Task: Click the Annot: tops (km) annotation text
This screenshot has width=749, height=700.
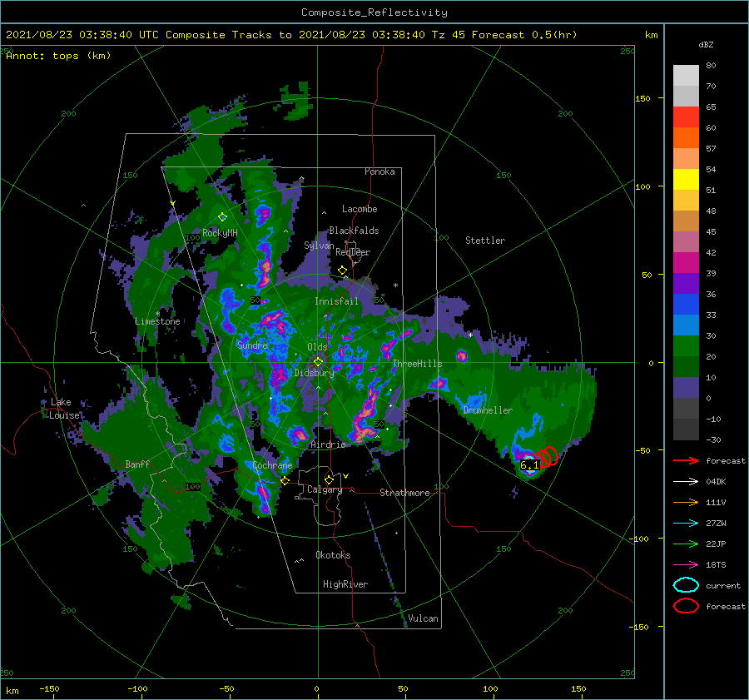Action: point(58,56)
